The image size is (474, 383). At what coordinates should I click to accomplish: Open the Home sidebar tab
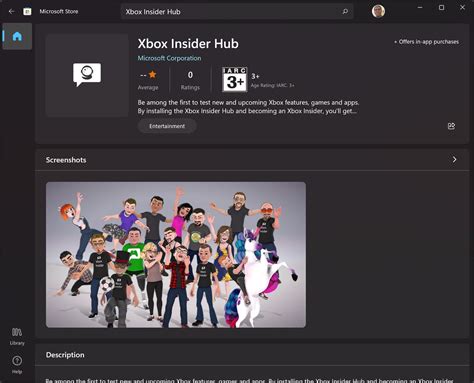17,36
